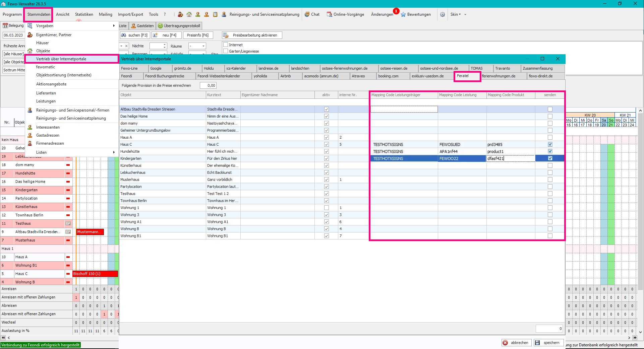This screenshot has width=644, height=349.
Task: Toggle senden checkbox for Haus C
Action: (550, 144)
